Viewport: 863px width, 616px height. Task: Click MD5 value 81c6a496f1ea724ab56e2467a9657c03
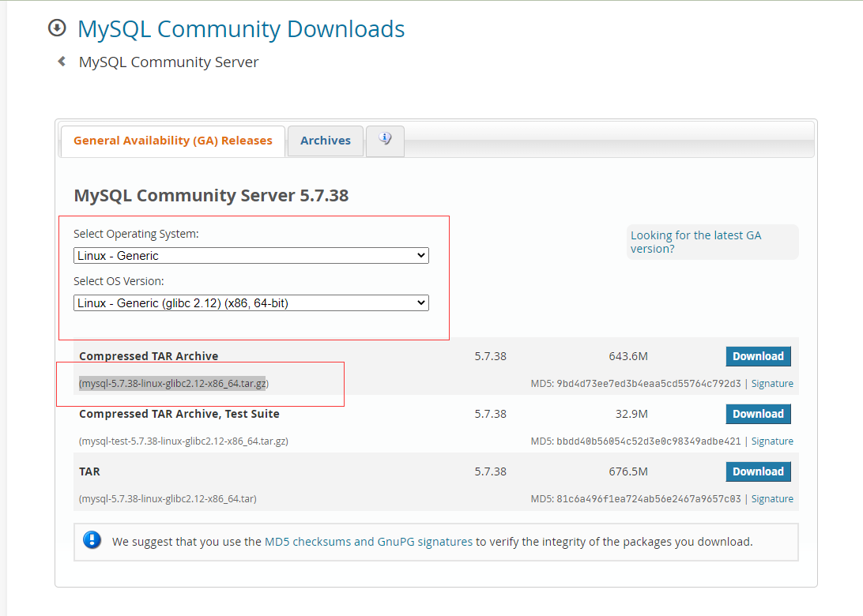pos(649,499)
